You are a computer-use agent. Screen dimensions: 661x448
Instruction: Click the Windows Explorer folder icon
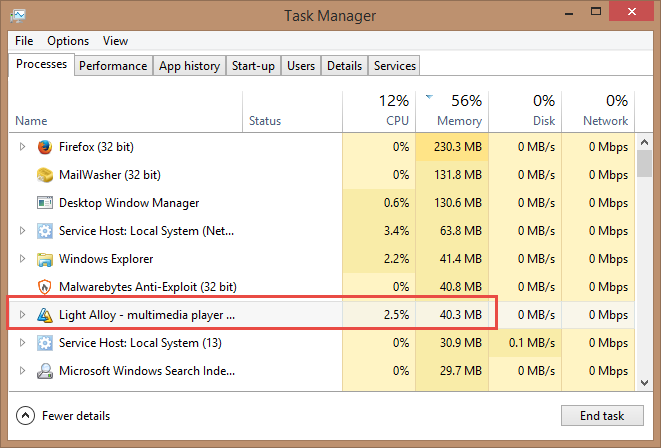click(x=45, y=259)
